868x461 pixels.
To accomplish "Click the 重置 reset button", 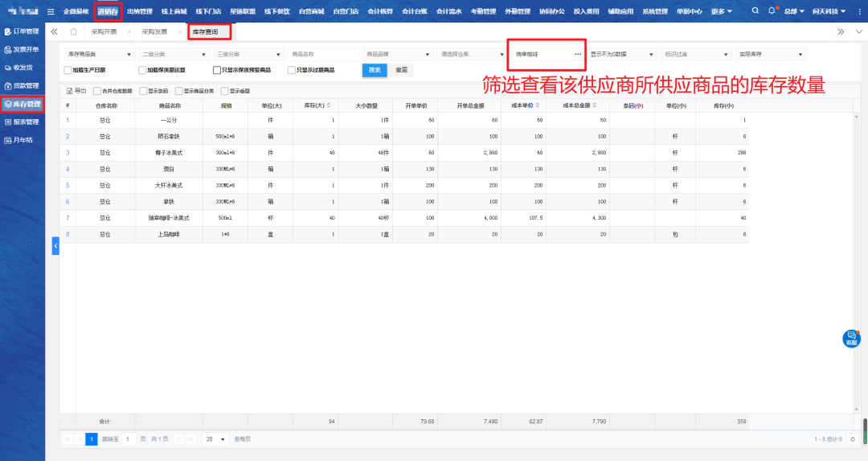I will tap(401, 70).
